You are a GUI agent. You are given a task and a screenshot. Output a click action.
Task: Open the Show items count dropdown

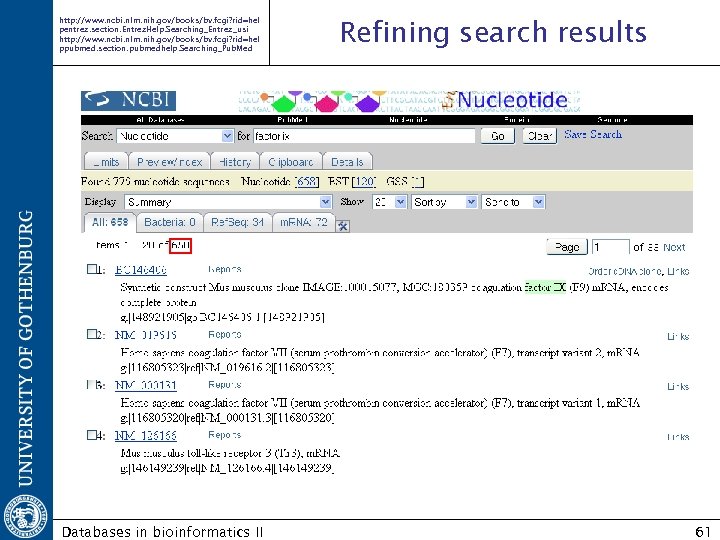pyautogui.click(x=389, y=202)
